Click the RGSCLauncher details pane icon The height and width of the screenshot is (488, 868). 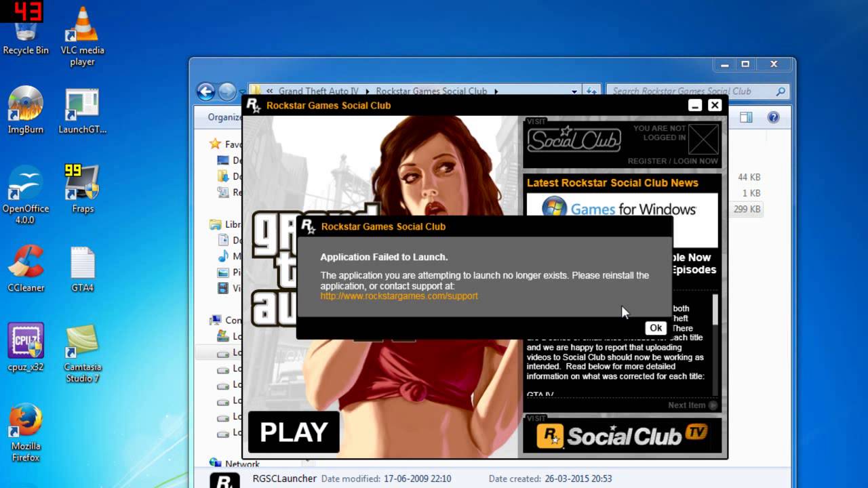coord(224,480)
